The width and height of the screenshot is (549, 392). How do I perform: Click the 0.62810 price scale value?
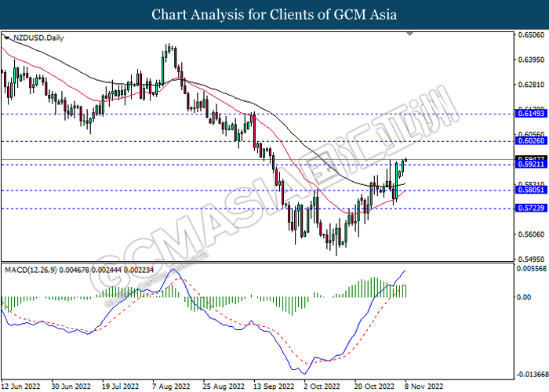tap(531, 85)
